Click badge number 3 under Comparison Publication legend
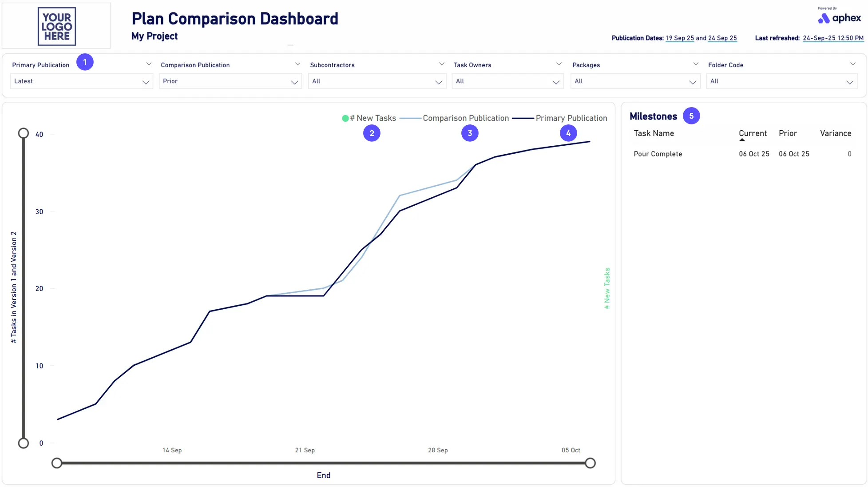 point(470,133)
